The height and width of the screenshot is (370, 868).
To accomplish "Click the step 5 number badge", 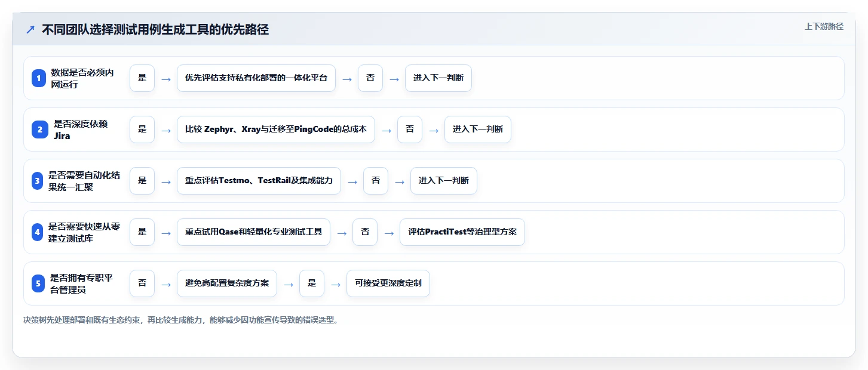I will (38, 283).
